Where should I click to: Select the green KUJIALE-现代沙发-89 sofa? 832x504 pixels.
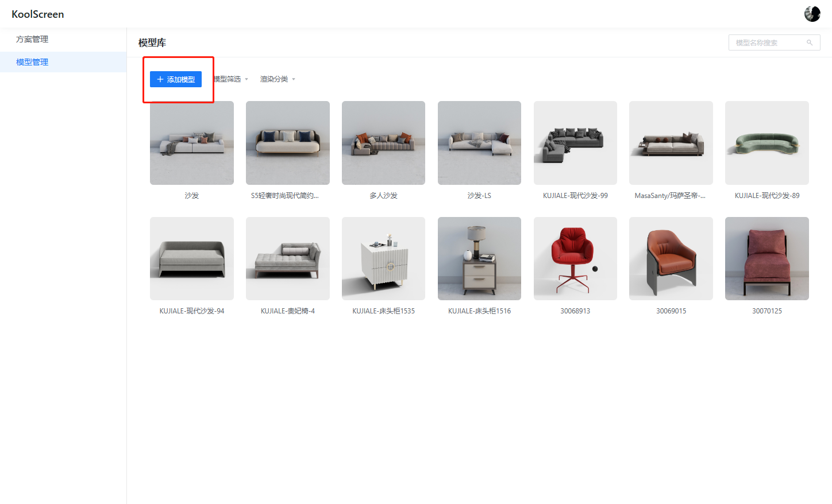tap(766, 143)
